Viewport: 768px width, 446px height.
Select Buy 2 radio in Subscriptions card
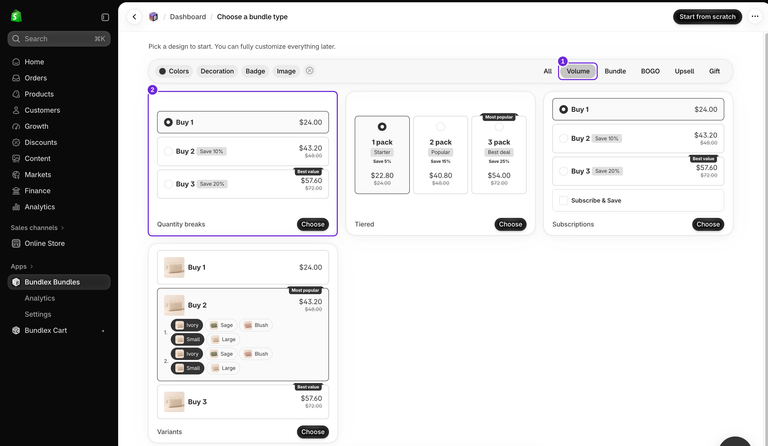[563, 139]
